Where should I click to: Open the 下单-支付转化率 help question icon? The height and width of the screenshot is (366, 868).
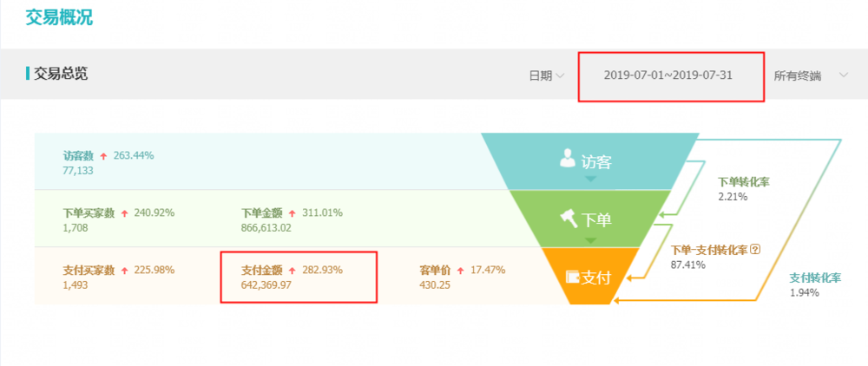[756, 249]
